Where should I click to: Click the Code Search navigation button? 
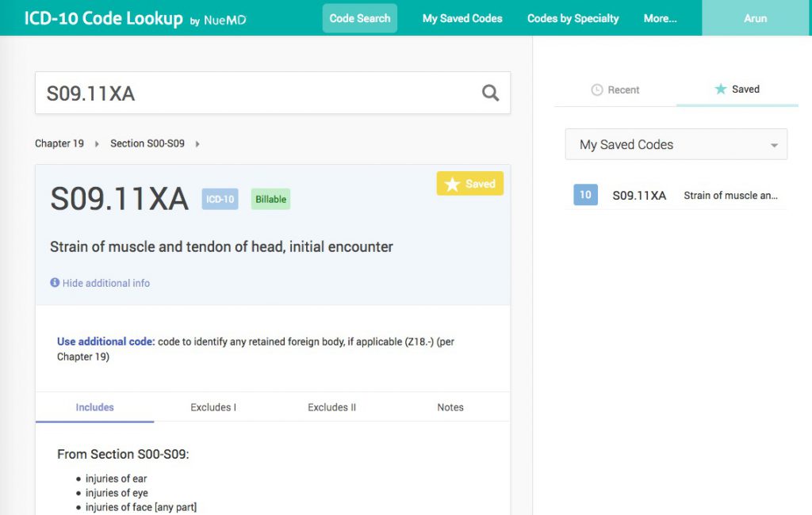pyautogui.click(x=359, y=17)
